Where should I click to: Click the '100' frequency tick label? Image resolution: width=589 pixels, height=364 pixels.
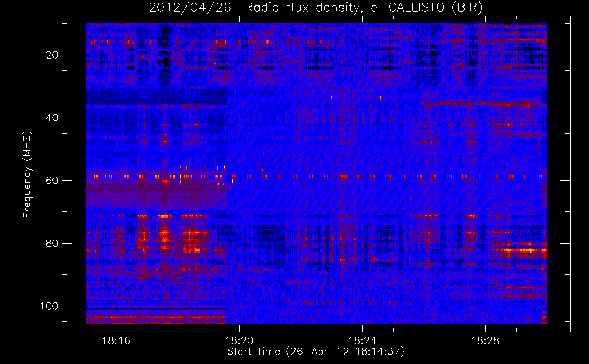49,306
